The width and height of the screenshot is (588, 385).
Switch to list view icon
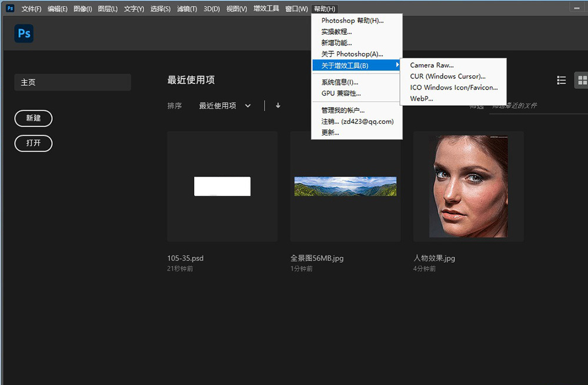tap(562, 81)
